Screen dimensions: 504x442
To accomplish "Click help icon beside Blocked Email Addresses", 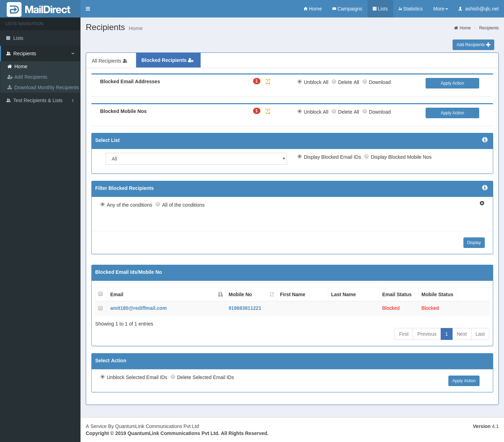I will pyautogui.click(x=268, y=81).
